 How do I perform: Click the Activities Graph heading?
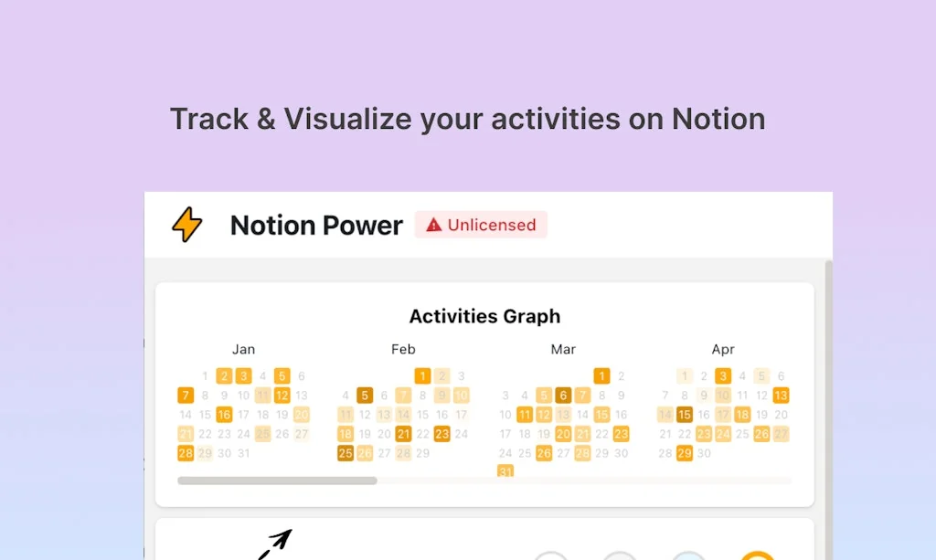point(484,316)
